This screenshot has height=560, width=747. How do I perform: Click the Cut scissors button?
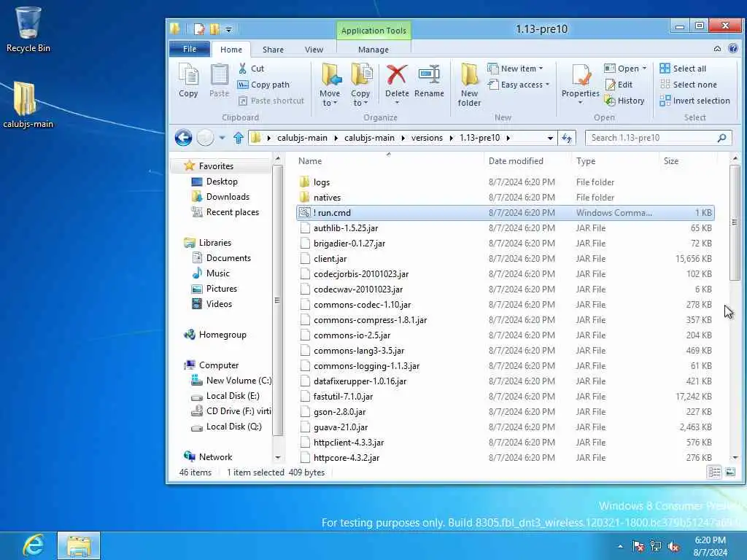coord(251,69)
